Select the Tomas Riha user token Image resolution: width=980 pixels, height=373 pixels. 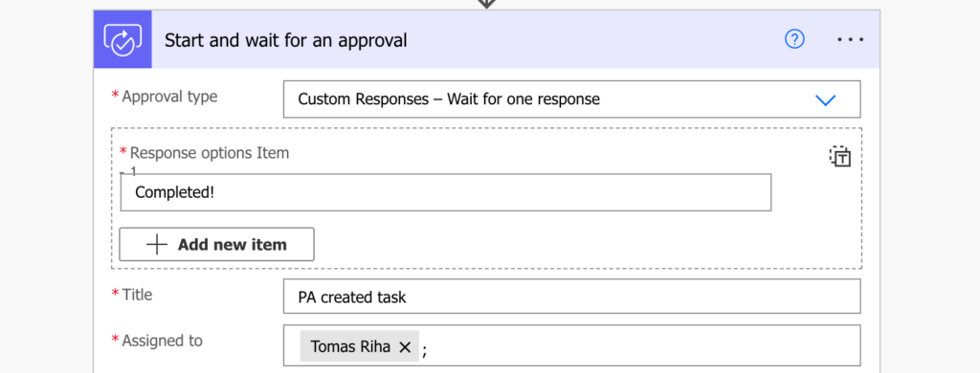tap(360, 347)
